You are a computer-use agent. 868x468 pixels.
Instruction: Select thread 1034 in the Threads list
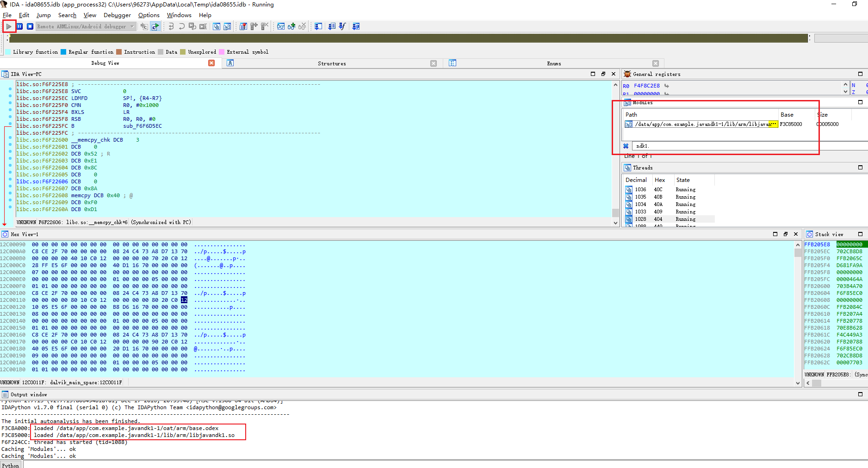(669, 204)
